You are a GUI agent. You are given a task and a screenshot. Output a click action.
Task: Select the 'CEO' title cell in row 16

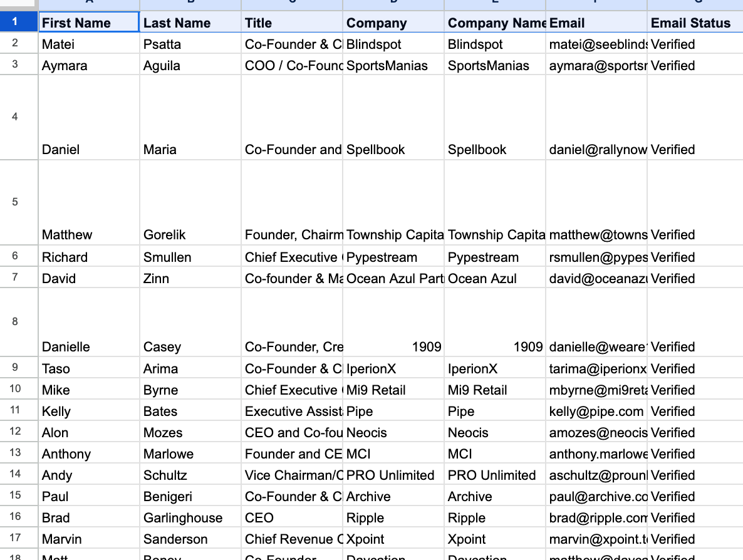pos(292,517)
